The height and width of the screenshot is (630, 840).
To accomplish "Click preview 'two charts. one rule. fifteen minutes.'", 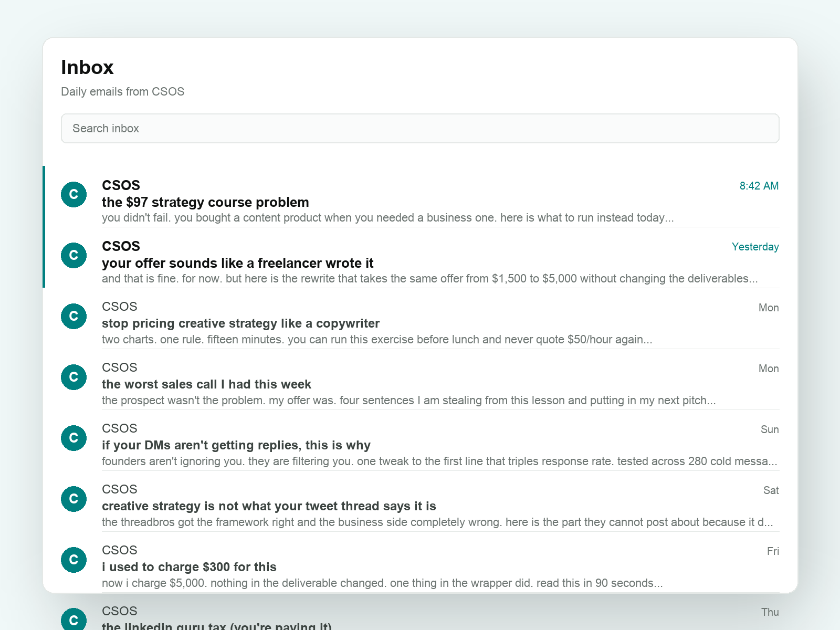I will click(377, 340).
